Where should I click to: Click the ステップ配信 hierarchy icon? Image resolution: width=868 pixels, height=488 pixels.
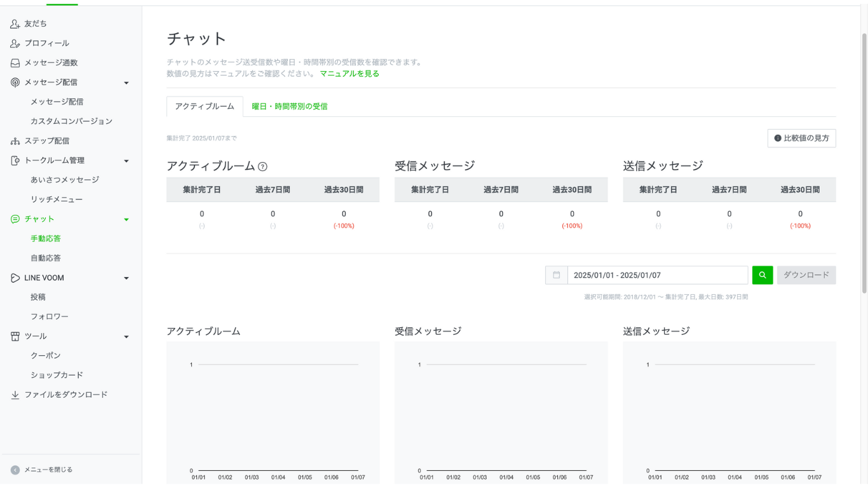[x=15, y=141]
